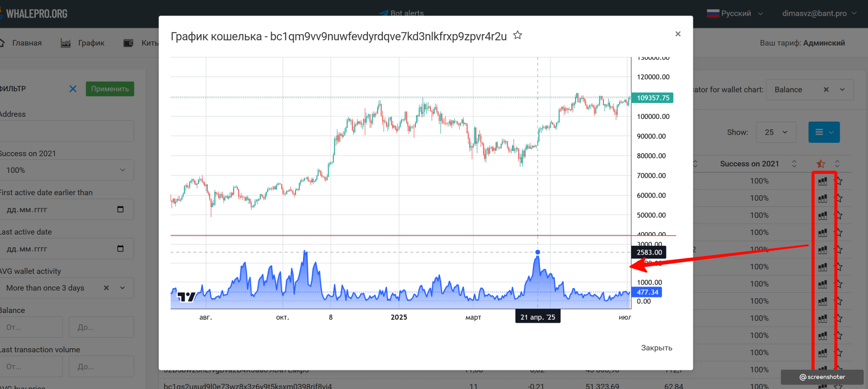Open wallet chart icon in first row
Screen dimensions: 868x389
[823, 182]
